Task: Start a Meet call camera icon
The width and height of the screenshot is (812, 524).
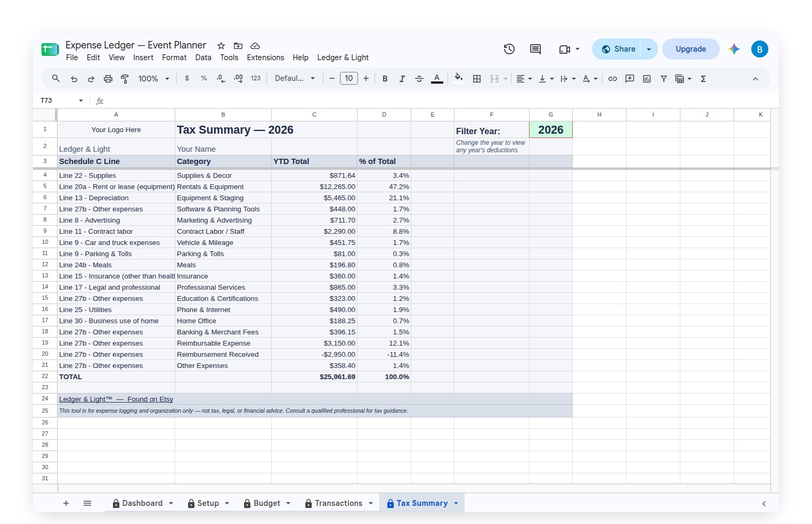Action: [x=565, y=49]
